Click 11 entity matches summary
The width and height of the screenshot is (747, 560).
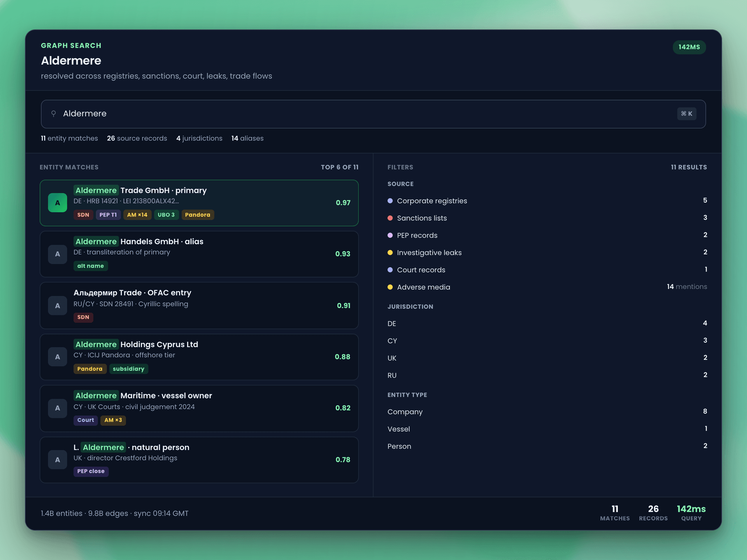[69, 138]
